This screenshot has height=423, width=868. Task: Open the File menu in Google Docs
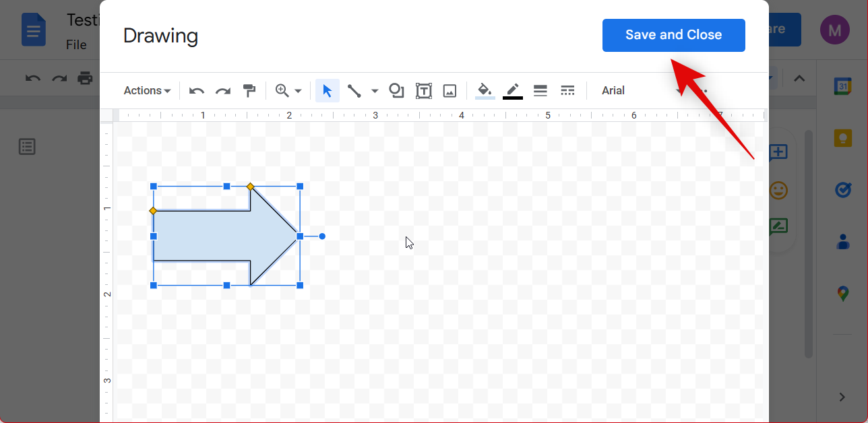[76, 45]
